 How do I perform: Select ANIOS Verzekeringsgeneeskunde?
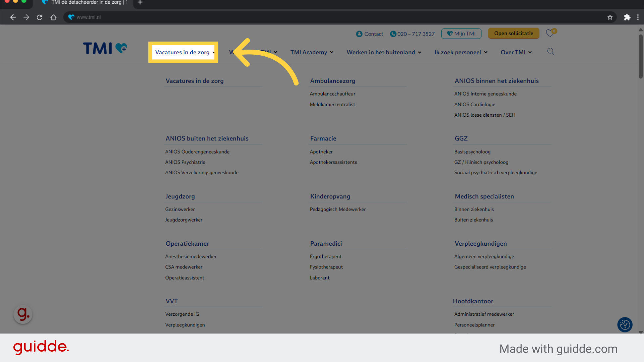202,173
